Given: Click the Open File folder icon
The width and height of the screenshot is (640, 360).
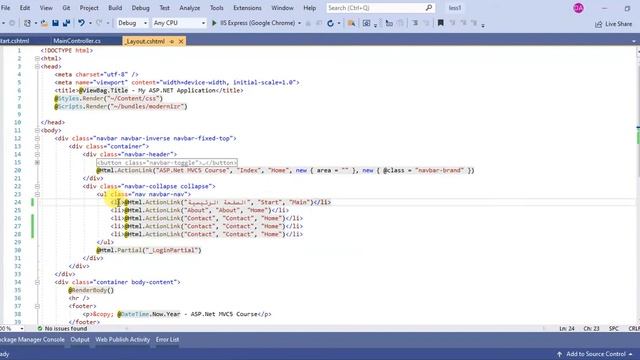Looking at the screenshot, I should (44, 23).
